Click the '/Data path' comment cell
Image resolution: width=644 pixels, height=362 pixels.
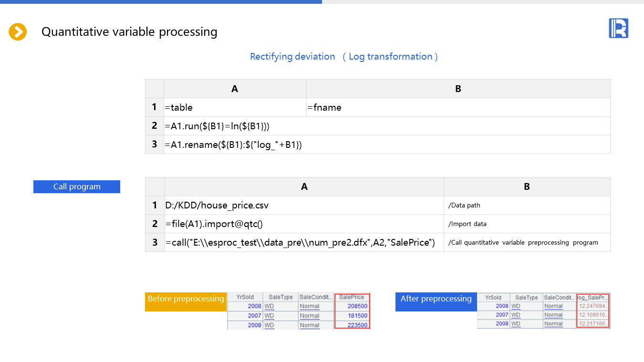tap(527, 205)
